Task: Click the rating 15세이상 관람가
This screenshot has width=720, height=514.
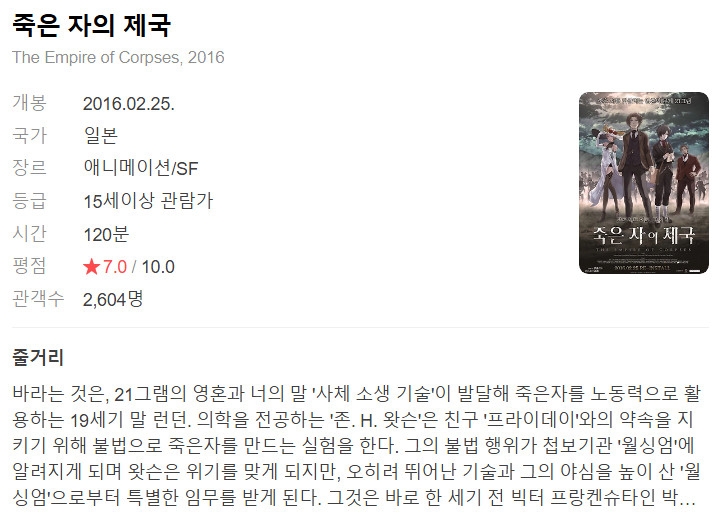Action: point(148,201)
